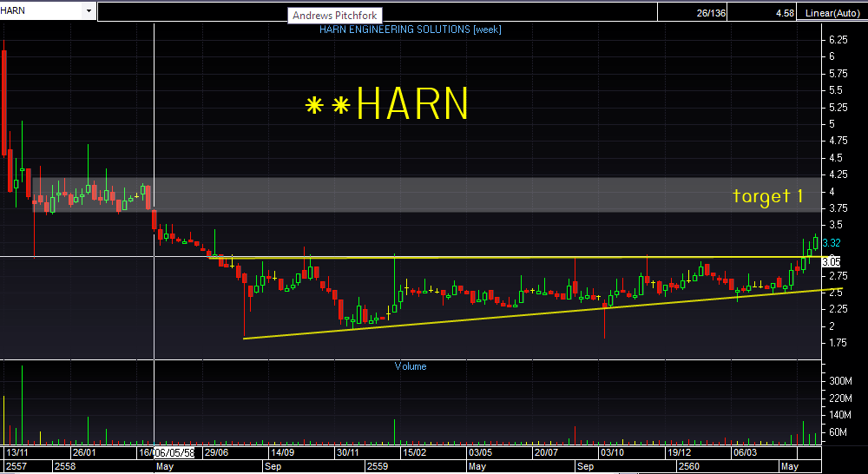The height and width of the screenshot is (474, 868).
Task: Click the 3.05 highlighted price marker
Action: click(x=831, y=262)
